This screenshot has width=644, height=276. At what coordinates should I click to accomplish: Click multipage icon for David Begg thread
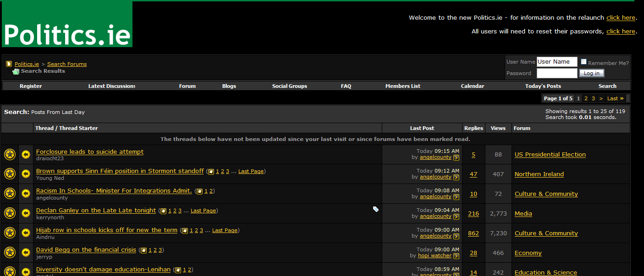(143, 250)
